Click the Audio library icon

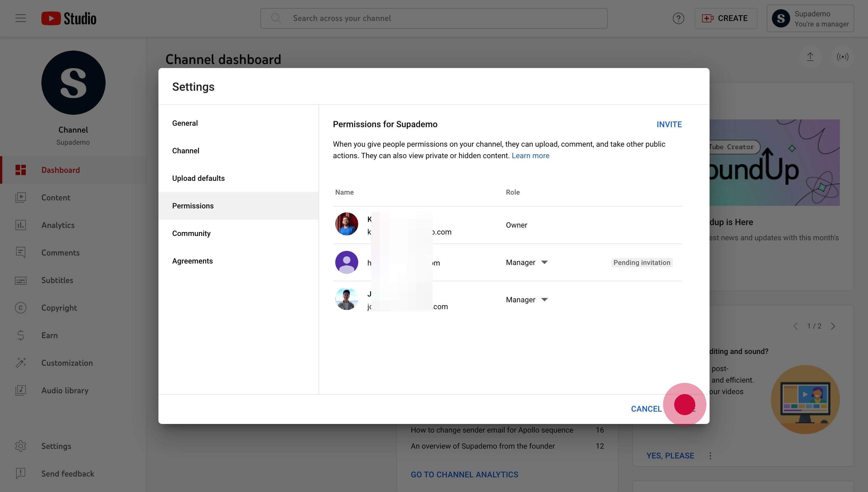coord(21,390)
